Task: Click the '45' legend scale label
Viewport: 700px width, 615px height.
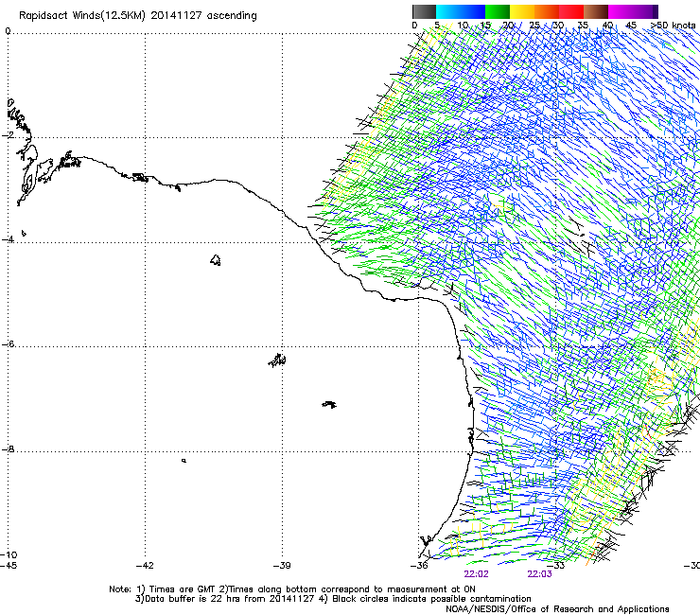Action: pos(631,26)
